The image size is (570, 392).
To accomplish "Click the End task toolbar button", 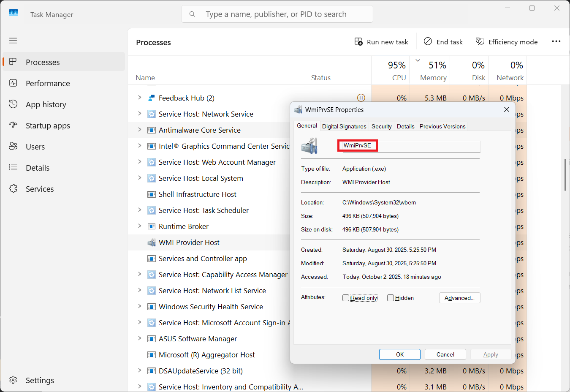I will 443,42.
